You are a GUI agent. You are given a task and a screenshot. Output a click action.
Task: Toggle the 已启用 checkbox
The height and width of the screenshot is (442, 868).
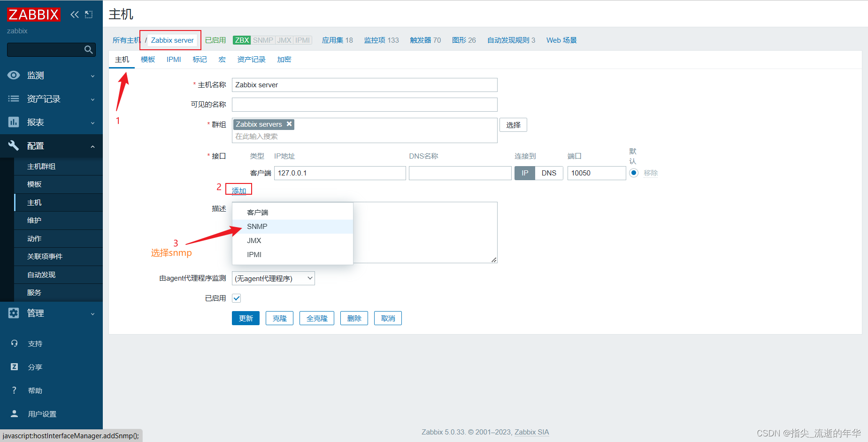237,298
